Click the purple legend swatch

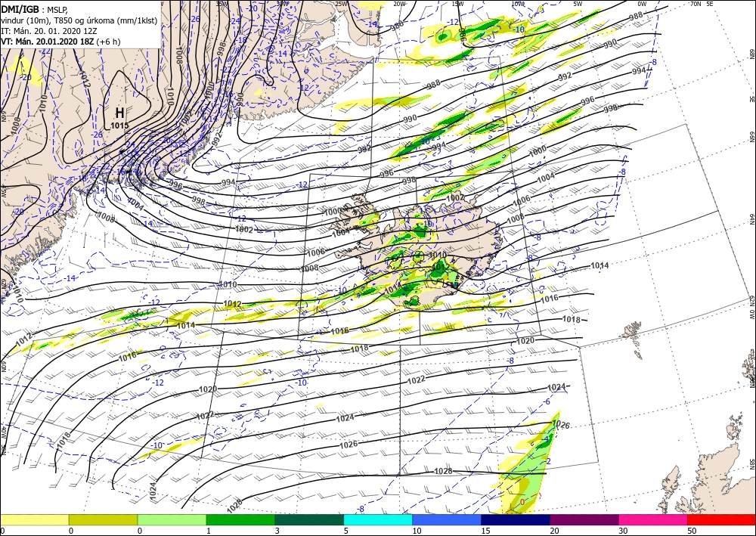click(x=584, y=519)
